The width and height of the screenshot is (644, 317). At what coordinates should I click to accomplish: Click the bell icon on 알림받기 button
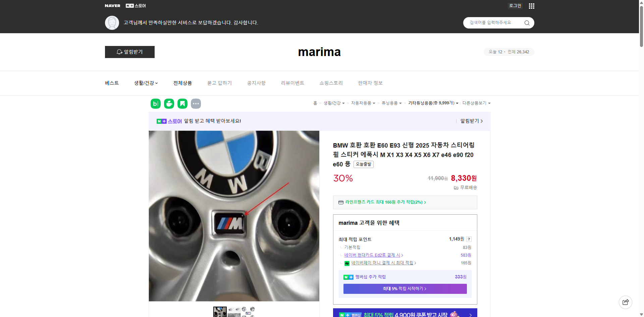[119, 52]
